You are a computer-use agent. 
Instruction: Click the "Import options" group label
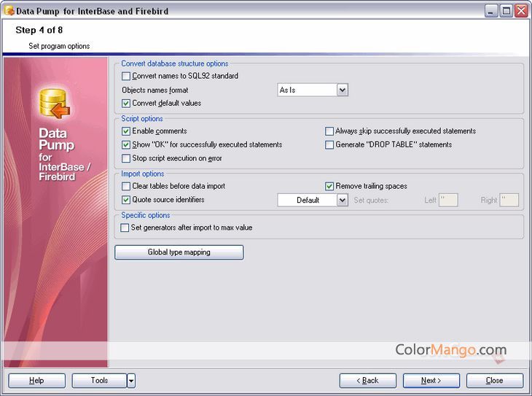click(143, 174)
